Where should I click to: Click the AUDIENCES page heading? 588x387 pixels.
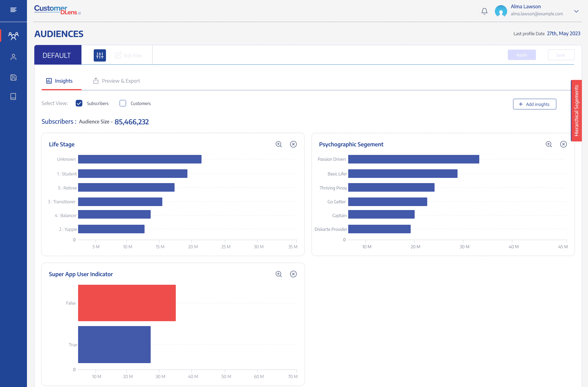click(59, 34)
